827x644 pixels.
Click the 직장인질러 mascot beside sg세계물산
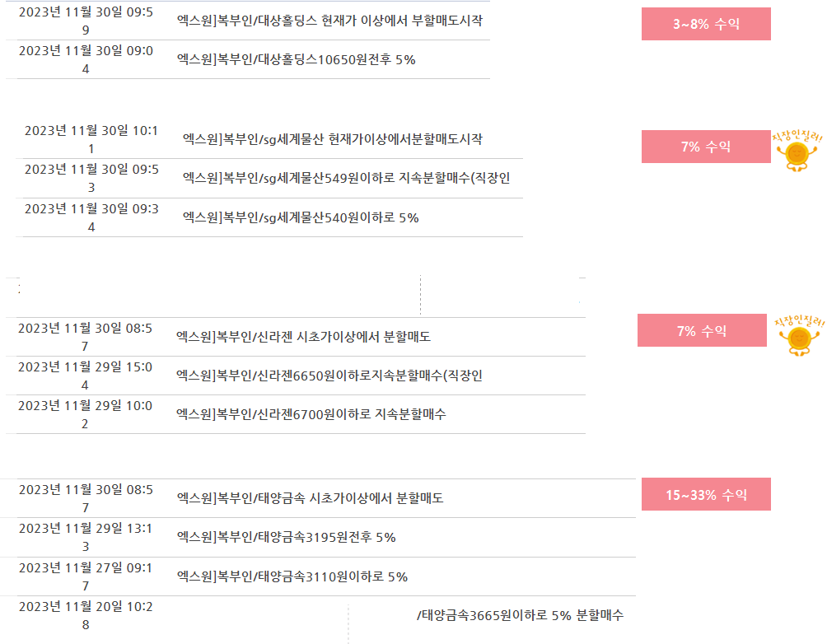(797, 152)
